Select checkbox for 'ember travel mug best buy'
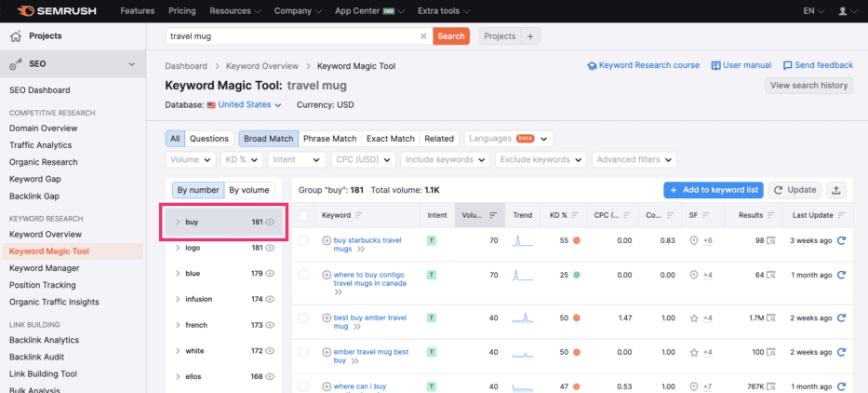The image size is (868, 393). click(x=303, y=353)
